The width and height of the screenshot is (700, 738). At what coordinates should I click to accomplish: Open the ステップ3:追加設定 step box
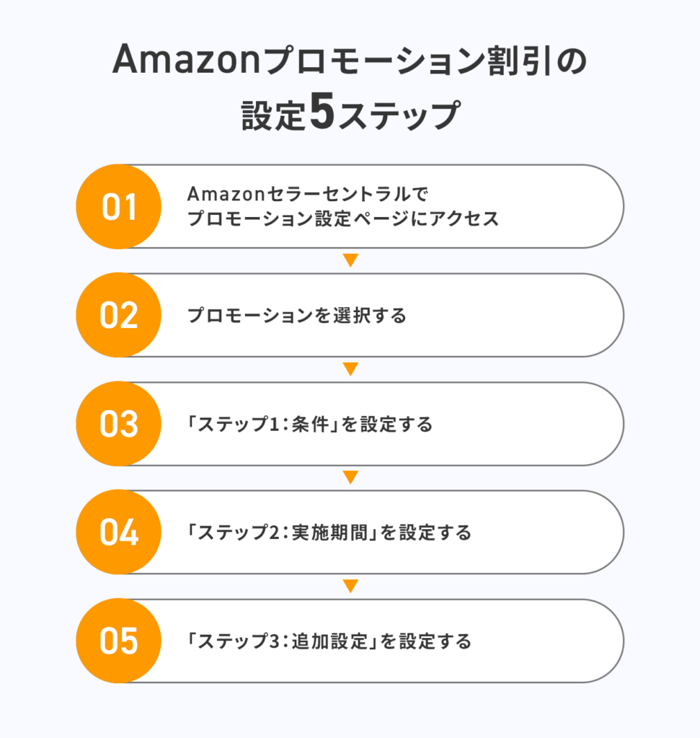pos(350,641)
